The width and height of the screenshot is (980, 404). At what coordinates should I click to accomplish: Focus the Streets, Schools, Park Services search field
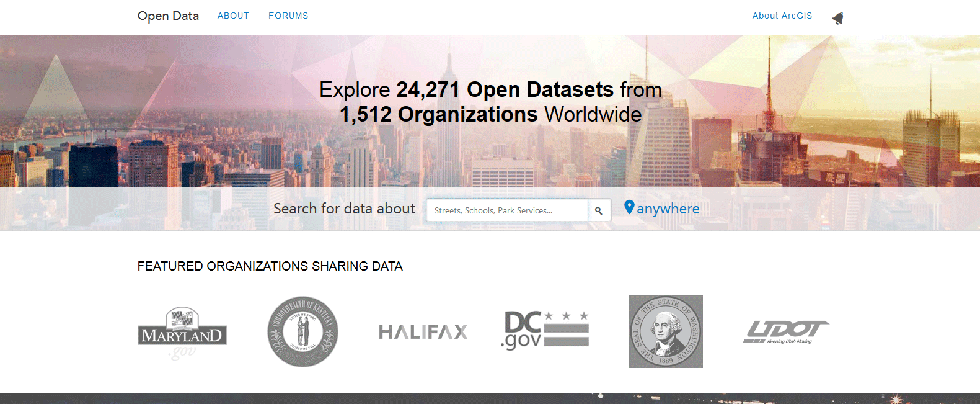click(x=508, y=210)
